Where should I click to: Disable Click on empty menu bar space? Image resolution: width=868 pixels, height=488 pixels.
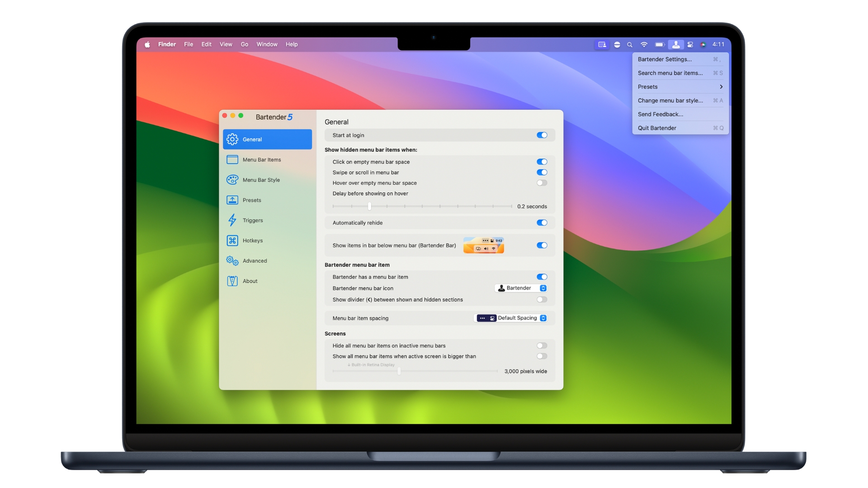[542, 162]
